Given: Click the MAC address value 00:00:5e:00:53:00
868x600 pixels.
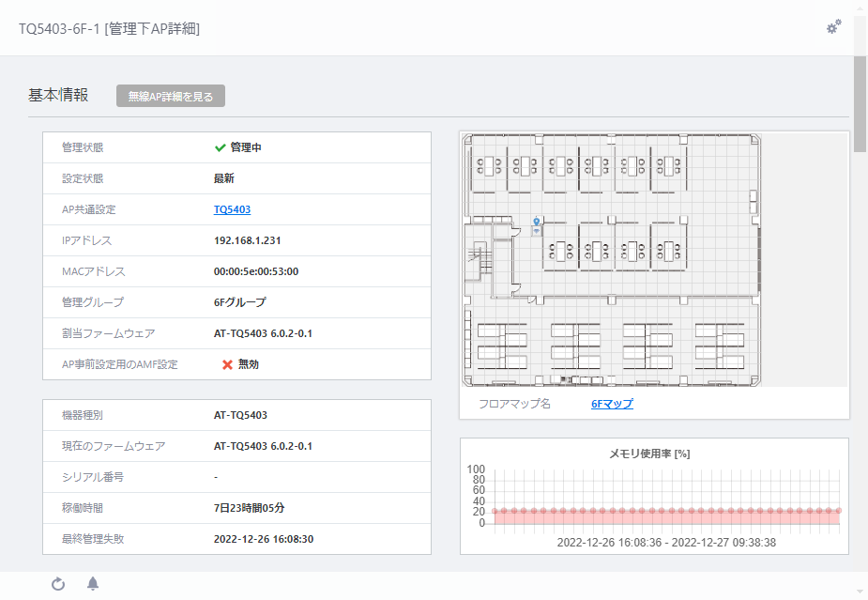Looking at the screenshot, I should pos(256,271).
